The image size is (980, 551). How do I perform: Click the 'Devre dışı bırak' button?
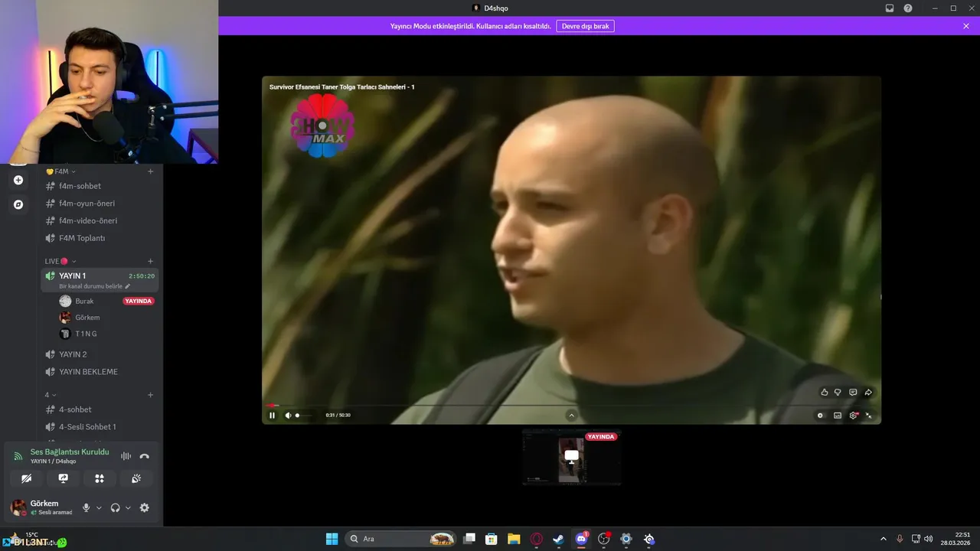click(585, 26)
